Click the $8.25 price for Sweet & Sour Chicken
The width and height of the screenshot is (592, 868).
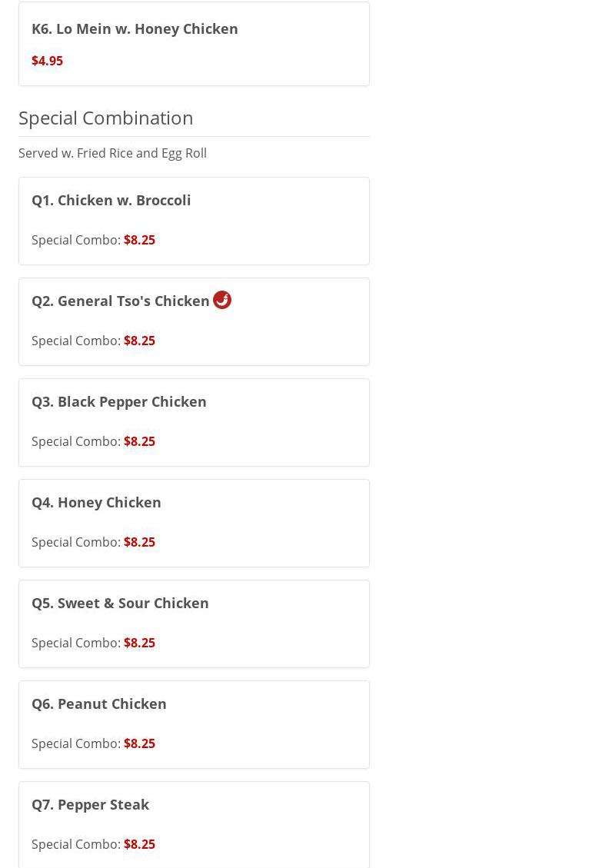(139, 643)
